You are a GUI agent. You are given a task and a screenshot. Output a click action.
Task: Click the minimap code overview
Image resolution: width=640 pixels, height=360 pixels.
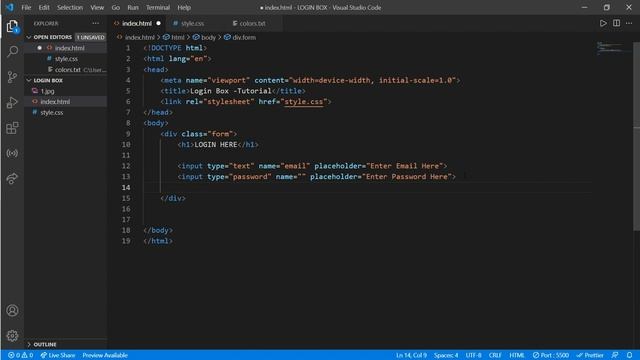click(x=613, y=48)
